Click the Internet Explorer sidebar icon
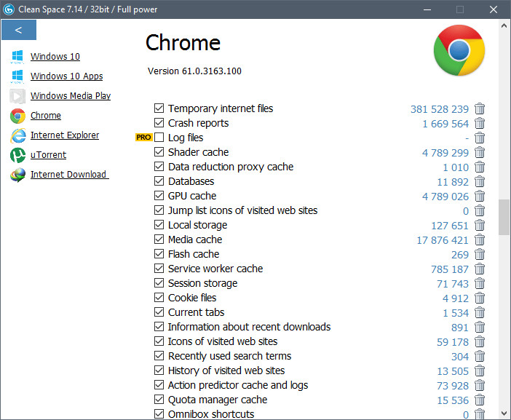The image size is (511, 420). coord(17,135)
